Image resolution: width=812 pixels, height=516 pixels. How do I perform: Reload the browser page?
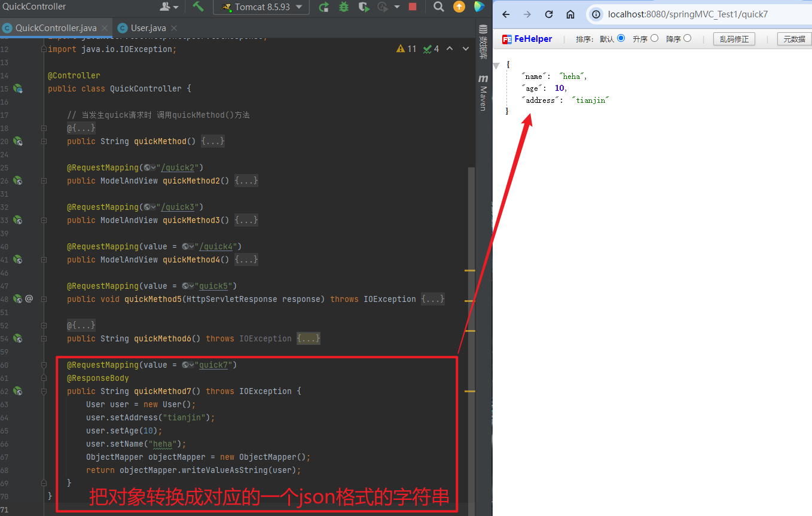[548, 14]
